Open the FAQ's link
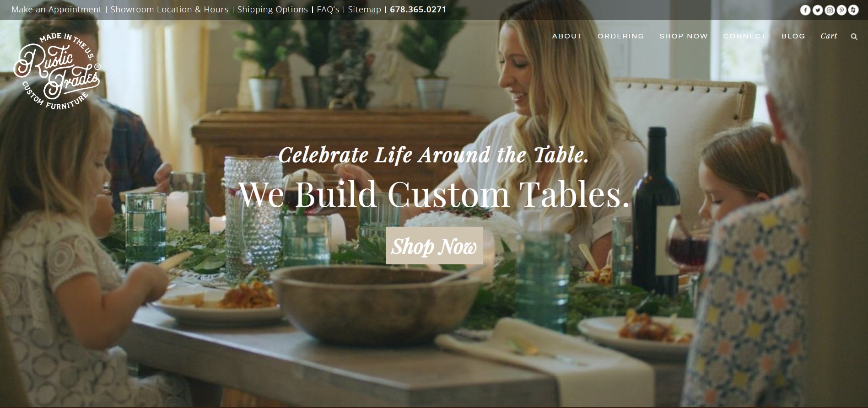Screen dimensions: 868x408 (x=328, y=10)
